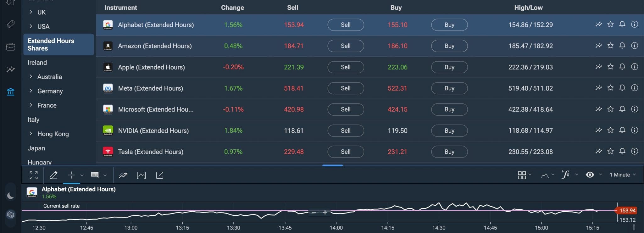Buy Tesla (Extended Hours)

point(449,152)
